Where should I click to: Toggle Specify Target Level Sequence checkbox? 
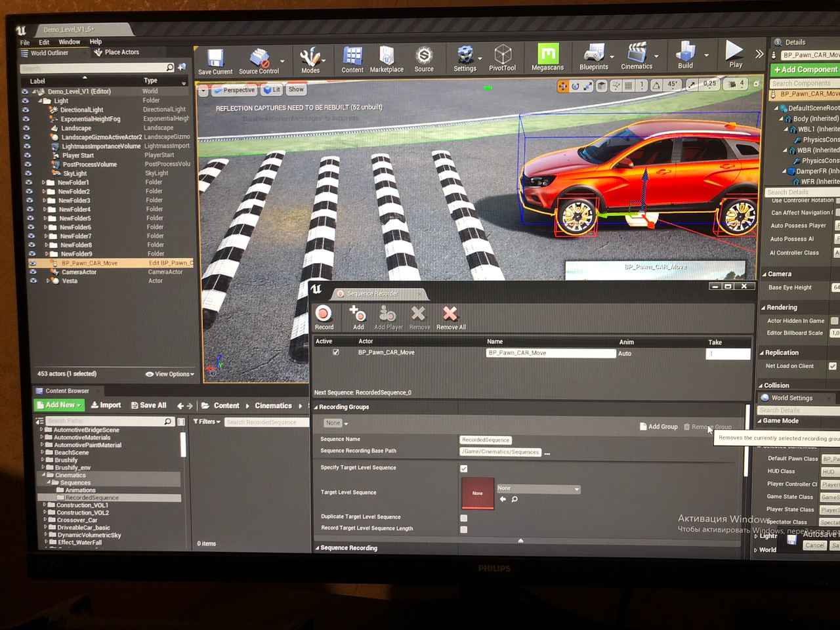[x=464, y=469]
